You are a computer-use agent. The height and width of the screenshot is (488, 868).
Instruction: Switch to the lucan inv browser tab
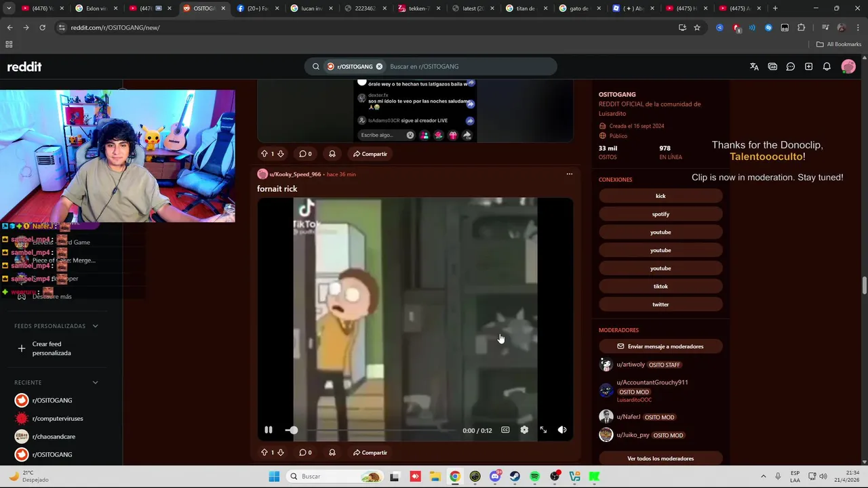pyautogui.click(x=312, y=8)
